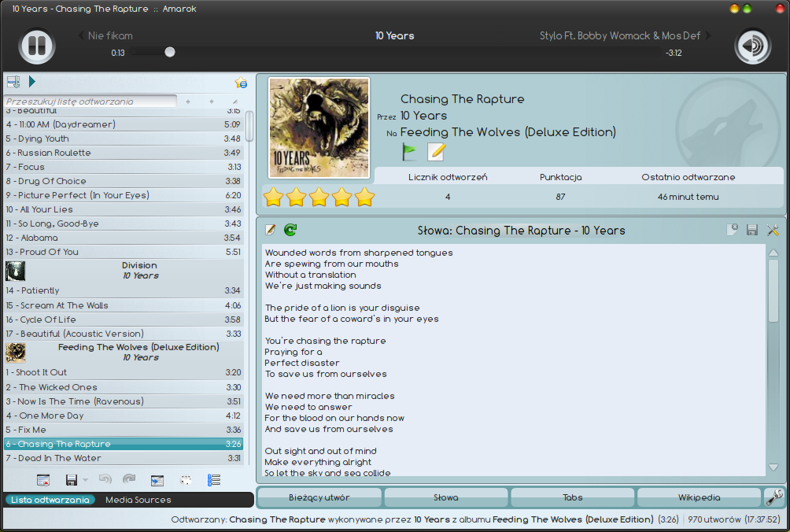
Task: Configure applets with wrench icon beside Wikipedia
Action: pyautogui.click(x=774, y=497)
